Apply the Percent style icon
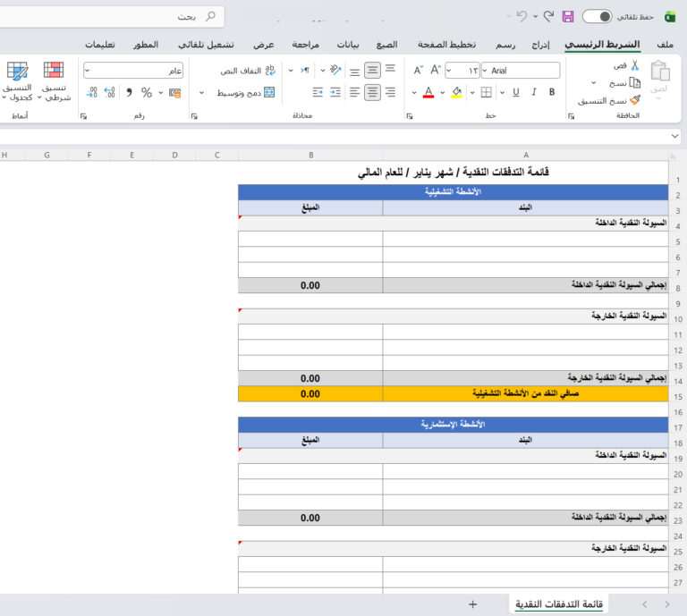Screen dimensions: 687x616 [x=147, y=92]
